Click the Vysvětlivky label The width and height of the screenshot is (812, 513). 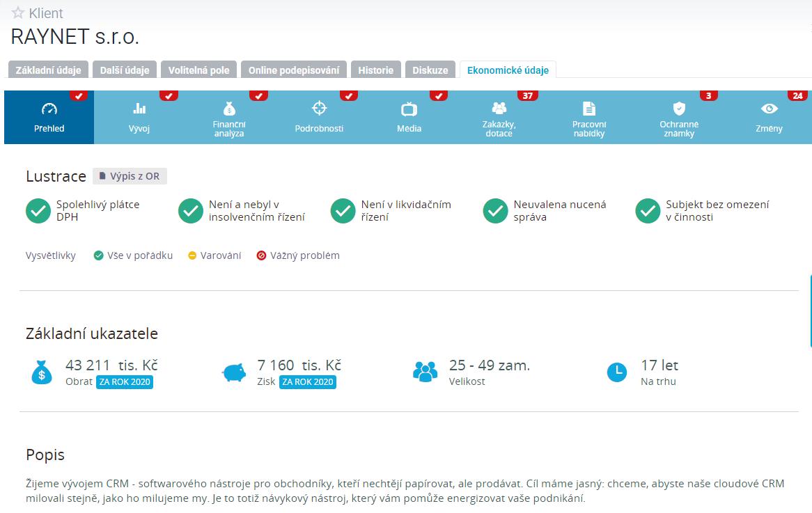click(x=51, y=255)
